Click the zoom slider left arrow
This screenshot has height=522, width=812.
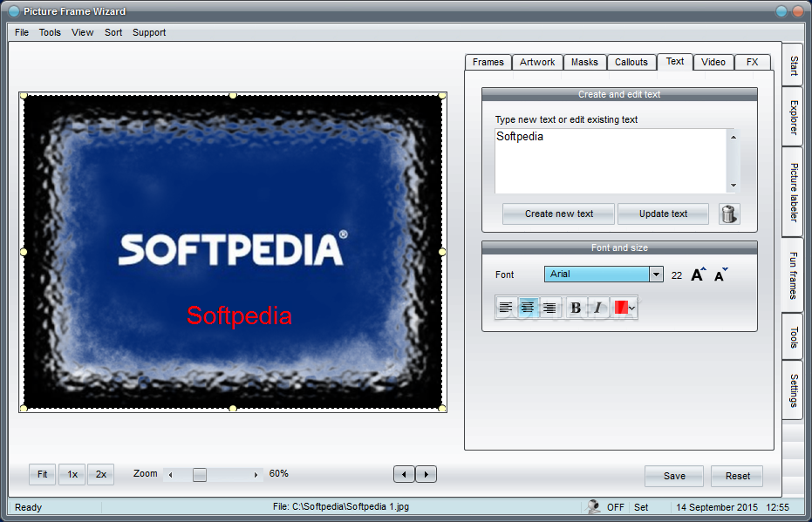click(170, 474)
